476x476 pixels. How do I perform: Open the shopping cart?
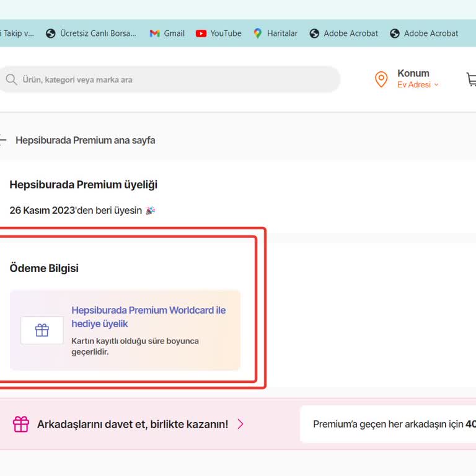click(x=471, y=79)
